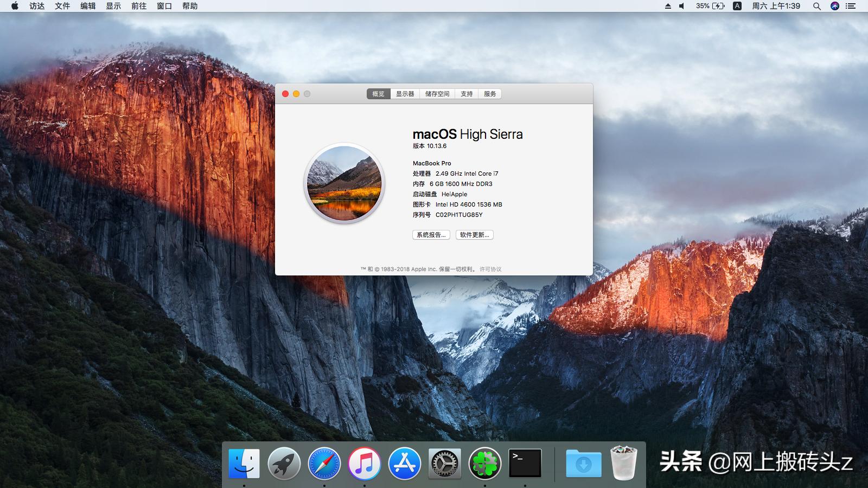
Task: Click the volume speaker icon
Action: point(682,6)
